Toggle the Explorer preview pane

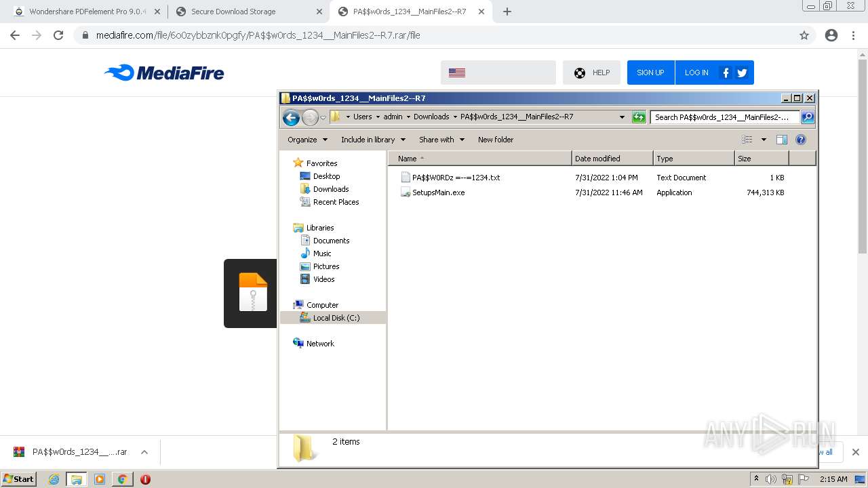coord(782,140)
